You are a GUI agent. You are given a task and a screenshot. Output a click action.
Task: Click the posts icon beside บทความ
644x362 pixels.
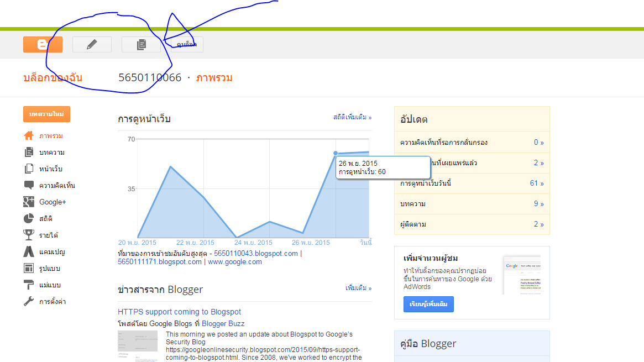[x=29, y=153]
